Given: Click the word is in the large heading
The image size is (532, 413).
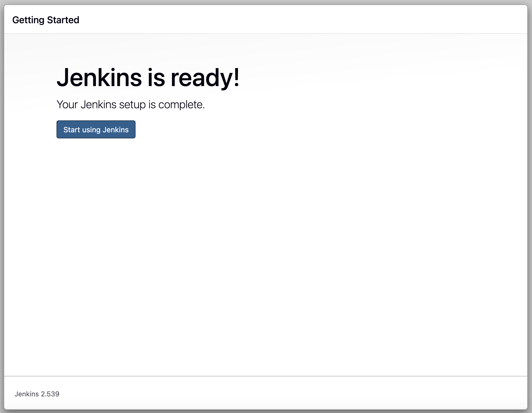Looking at the screenshot, I should (x=156, y=77).
